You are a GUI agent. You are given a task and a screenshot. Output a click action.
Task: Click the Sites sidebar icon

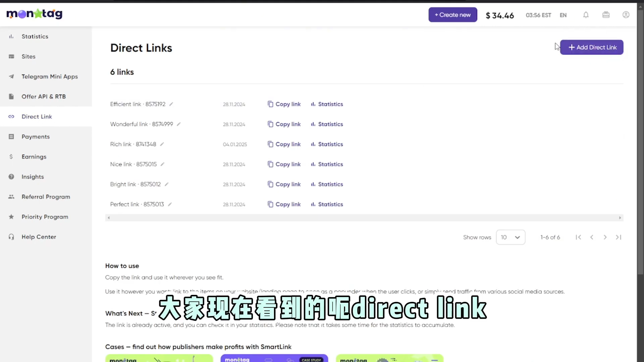click(x=11, y=57)
